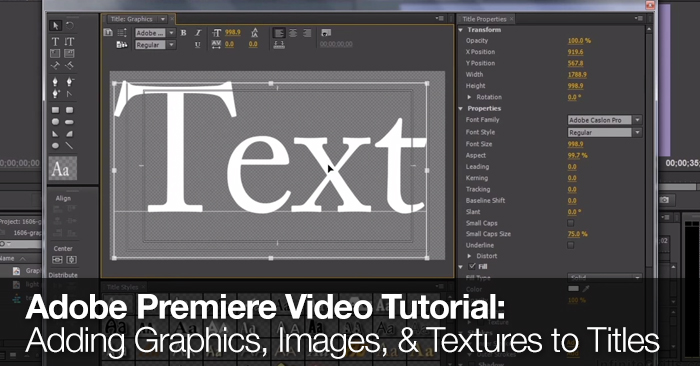This screenshot has width=700, height=366.
Task: Select the Vertical Type tool
Action: pyautogui.click(x=69, y=42)
